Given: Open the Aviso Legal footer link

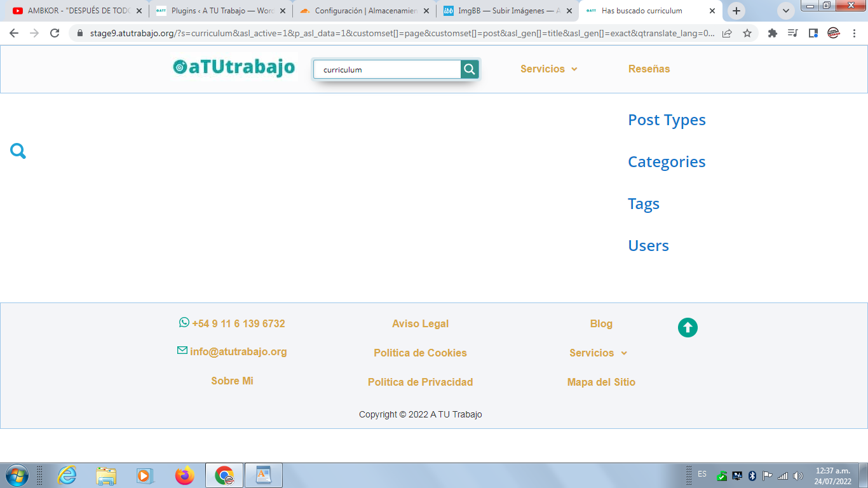Looking at the screenshot, I should 420,324.
